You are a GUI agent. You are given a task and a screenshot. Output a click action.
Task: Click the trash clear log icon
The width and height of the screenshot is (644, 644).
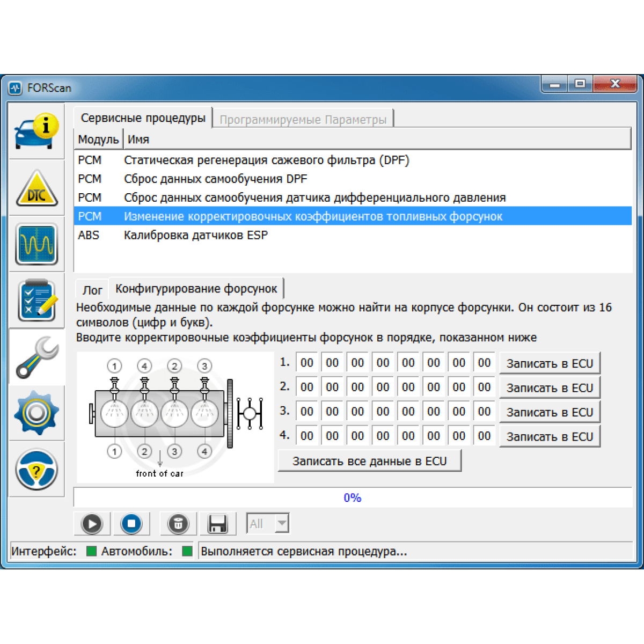click(178, 524)
